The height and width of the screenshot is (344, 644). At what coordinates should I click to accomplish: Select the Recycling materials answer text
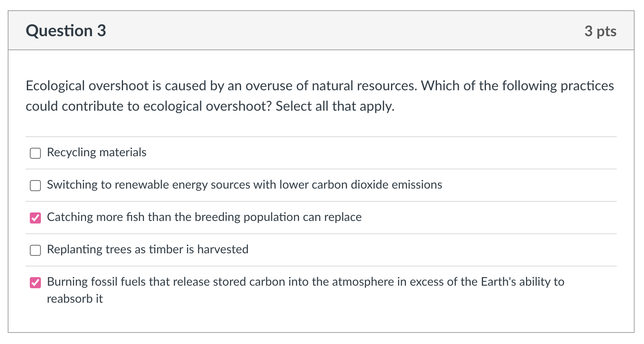coord(96,152)
